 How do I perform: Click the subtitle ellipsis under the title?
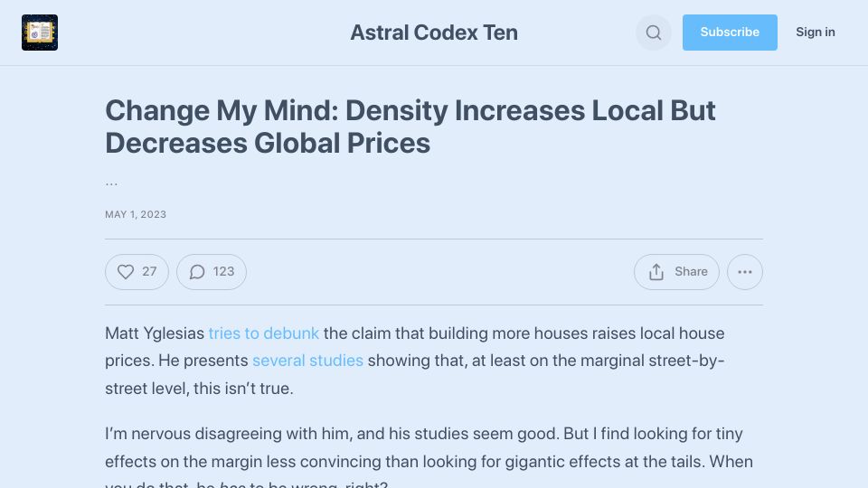(x=111, y=183)
